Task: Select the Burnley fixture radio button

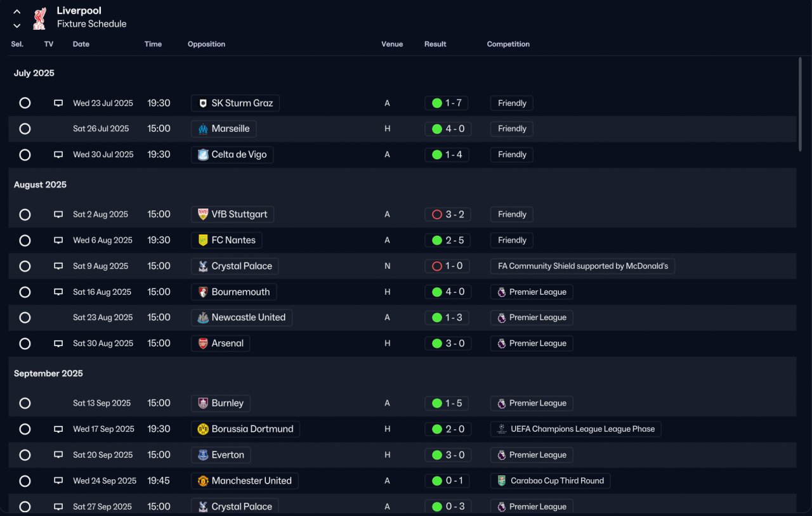Action: (25, 403)
